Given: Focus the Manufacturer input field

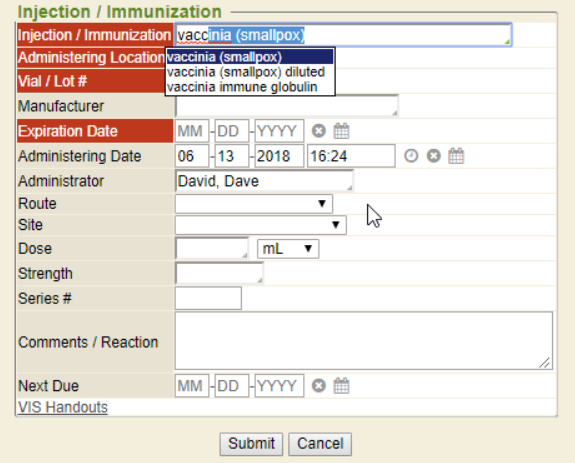Looking at the screenshot, I should [287, 106].
